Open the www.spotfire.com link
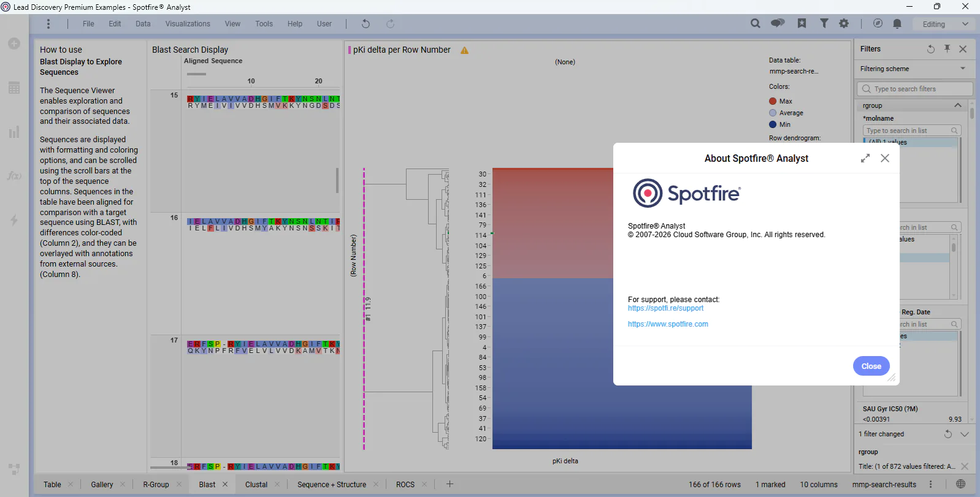This screenshot has width=980, height=497. coord(668,324)
